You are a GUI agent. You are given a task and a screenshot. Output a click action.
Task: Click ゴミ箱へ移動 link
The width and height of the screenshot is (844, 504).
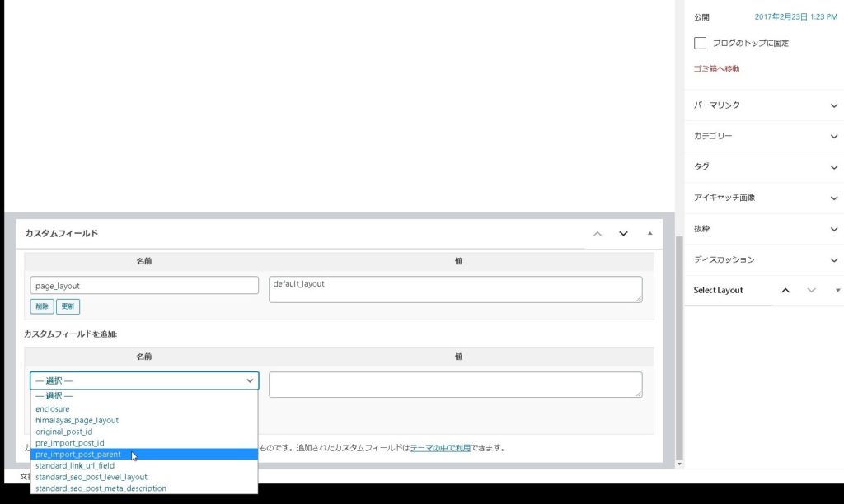pos(716,69)
